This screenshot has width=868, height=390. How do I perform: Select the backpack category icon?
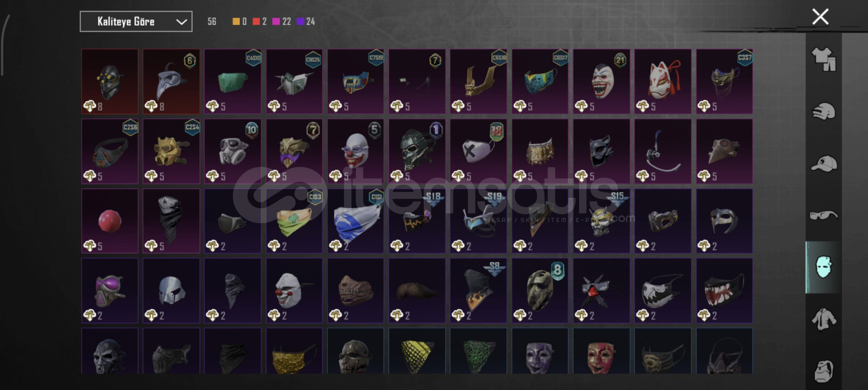824,371
